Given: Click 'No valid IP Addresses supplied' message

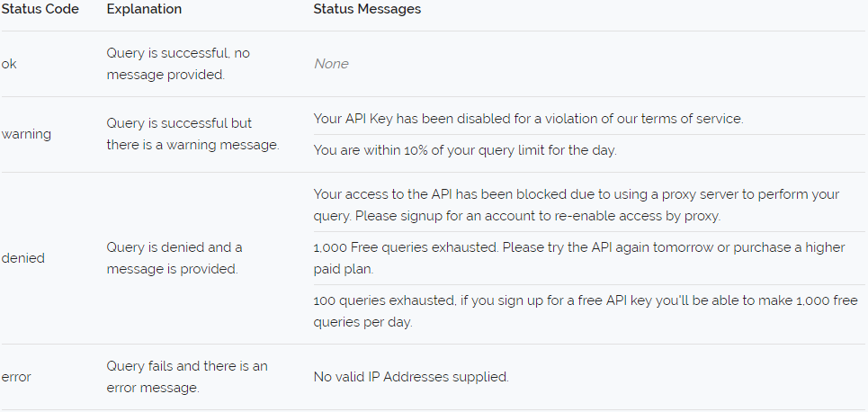Looking at the screenshot, I should (x=411, y=377).
